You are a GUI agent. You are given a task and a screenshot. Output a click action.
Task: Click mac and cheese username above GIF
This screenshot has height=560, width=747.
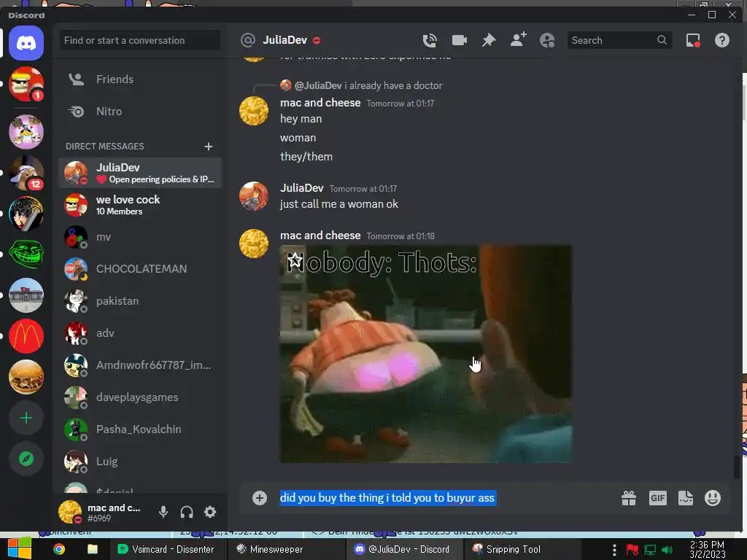click(x=320, y=236)
